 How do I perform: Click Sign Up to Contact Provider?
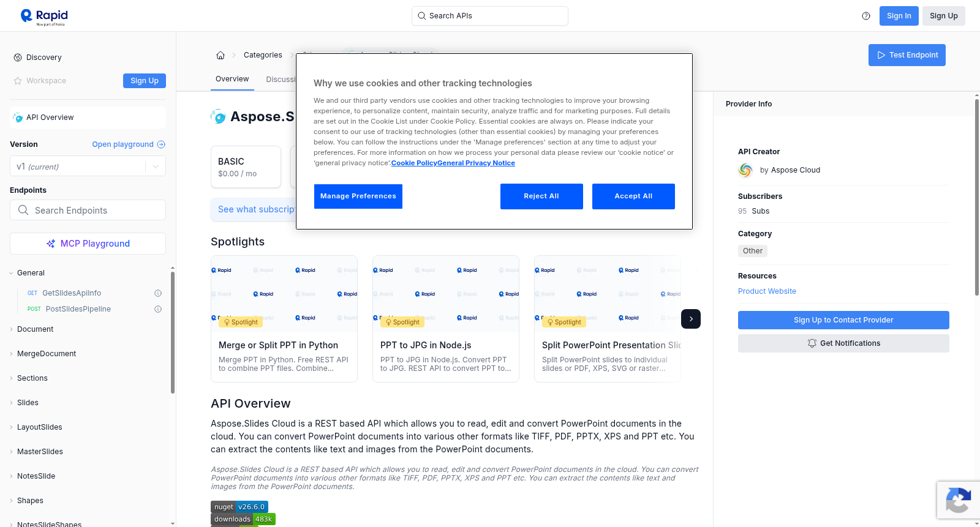(x=843, y=320)
